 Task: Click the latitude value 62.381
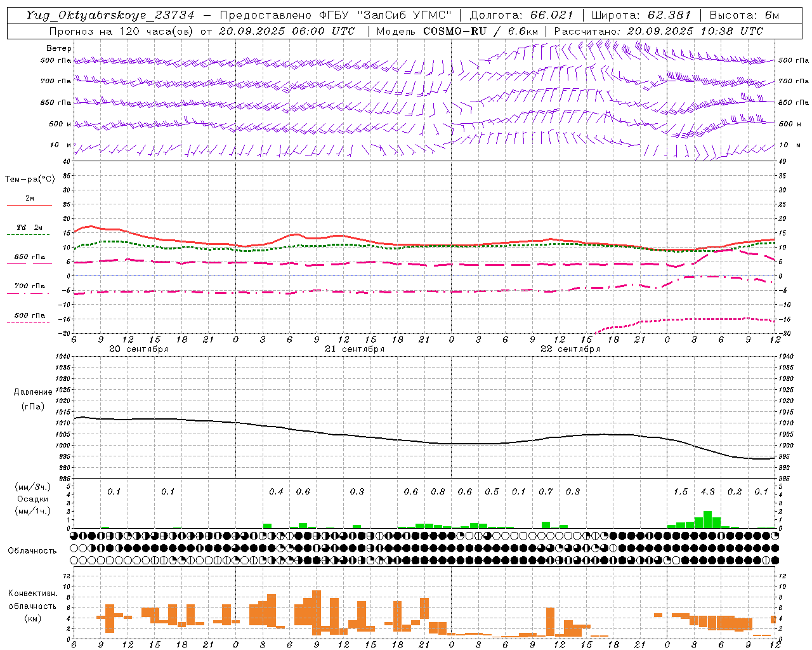click(x=669, y=15)
